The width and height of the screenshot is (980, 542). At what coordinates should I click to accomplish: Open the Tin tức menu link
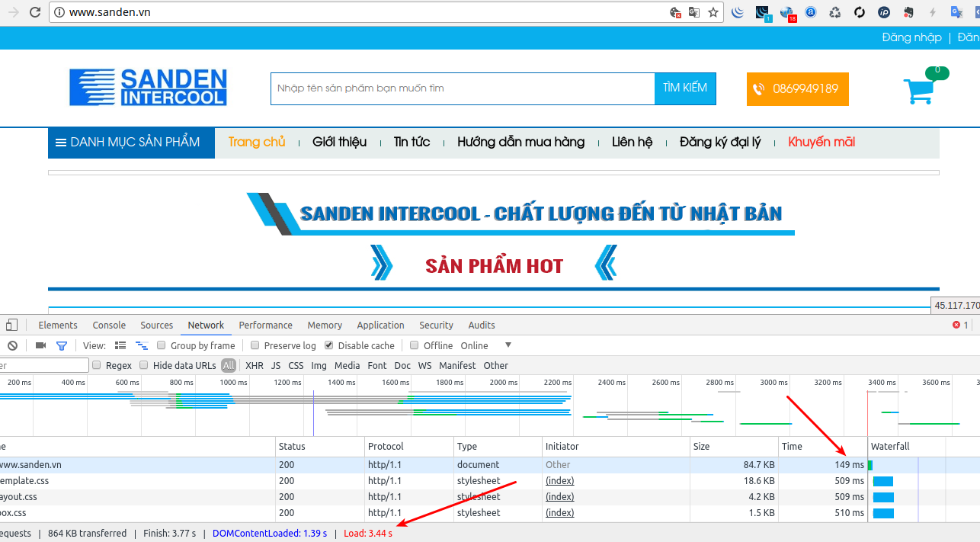[x=412, y=142]
